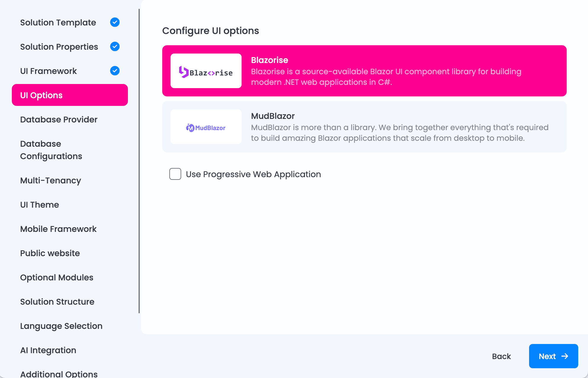The width and height of the screenshot is (588, 378).
Task: Open Database Configurations step
Action: 70,150
